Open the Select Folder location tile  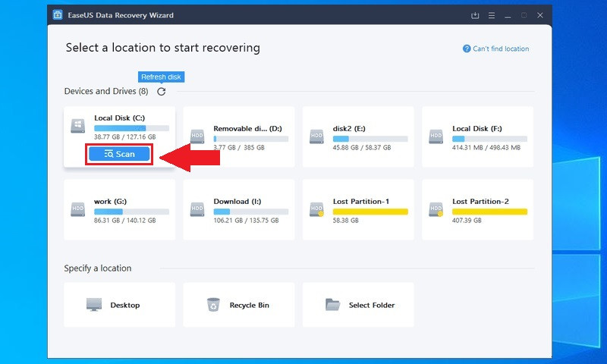pyautogui.click(x=358, y=305)
